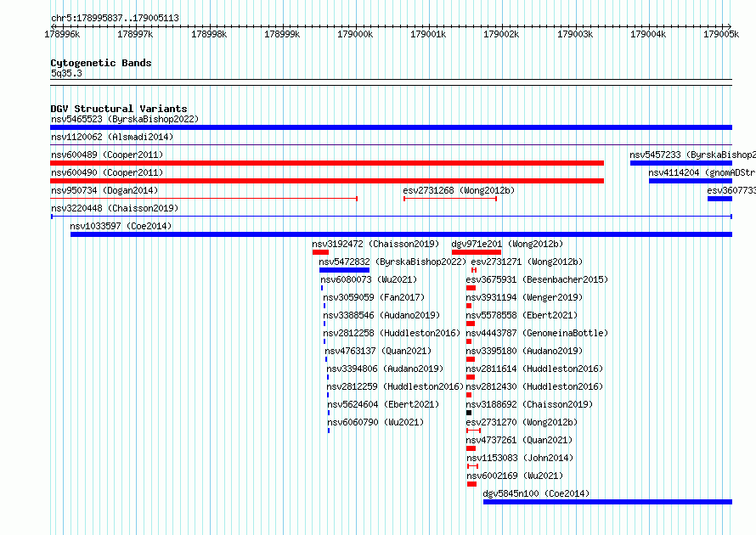Select nsv5578558 (Ebert2021) label
This screenshot has width=756, height=535.
tap(522, 315)
